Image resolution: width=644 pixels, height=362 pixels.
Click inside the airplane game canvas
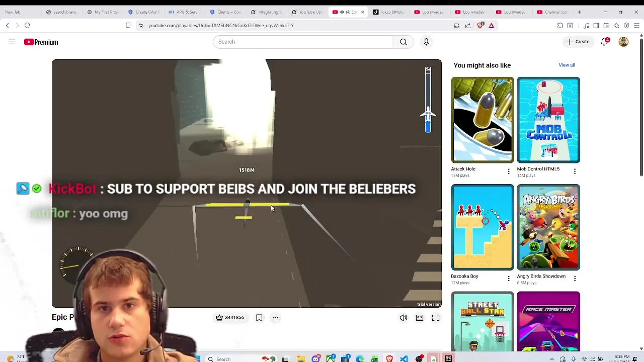(x=247, y=183)
